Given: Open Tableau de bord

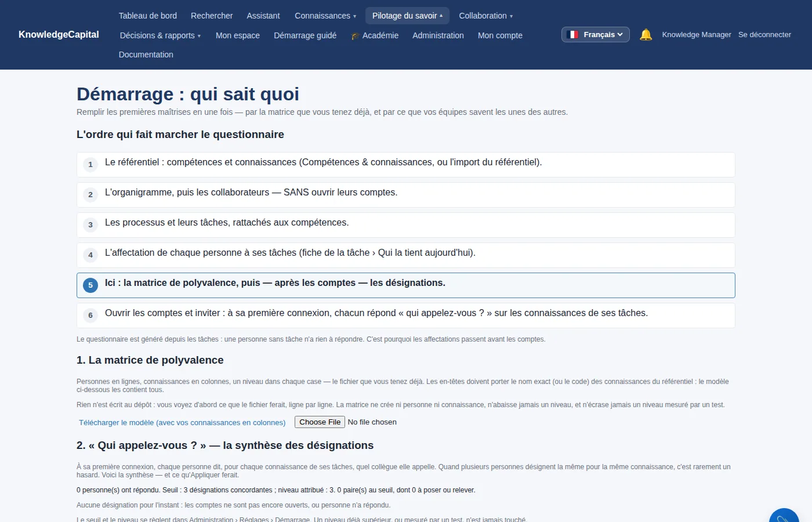Looking at the screenshot, I should [x=148, y=16].
